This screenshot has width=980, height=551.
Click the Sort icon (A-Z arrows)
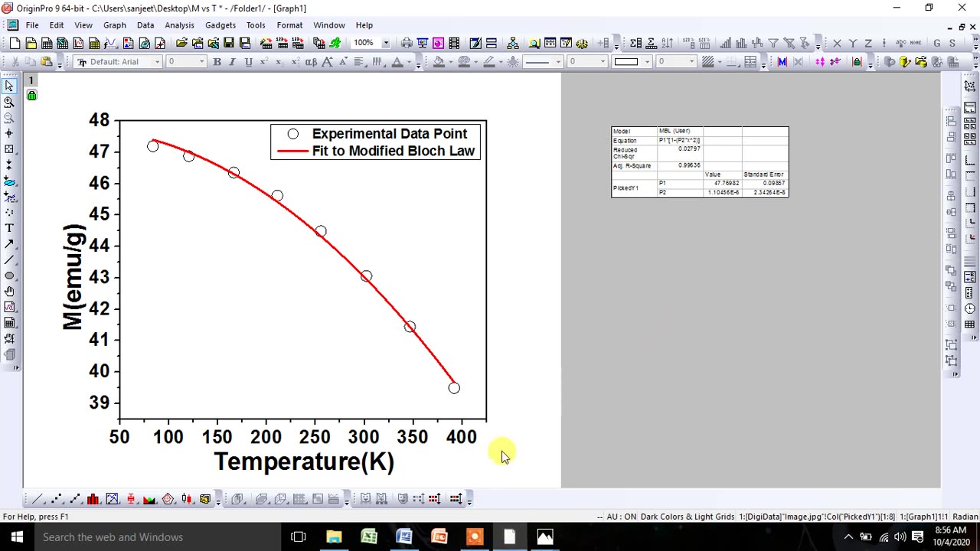pos(667,44)
